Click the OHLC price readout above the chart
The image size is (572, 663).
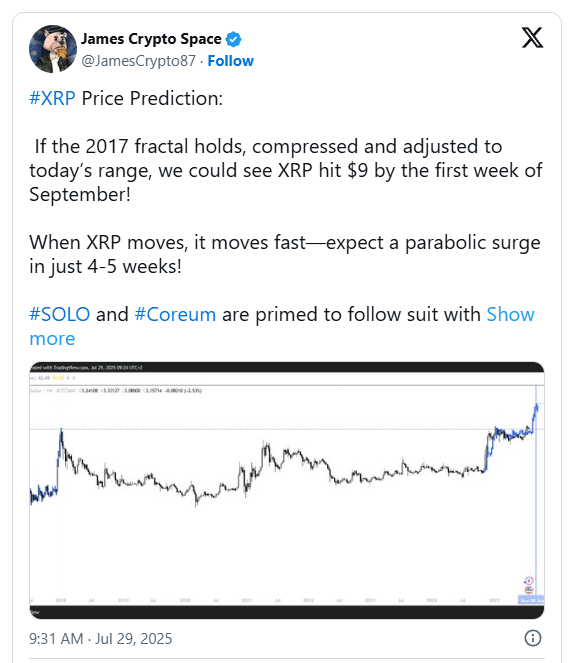pos(142,391)
